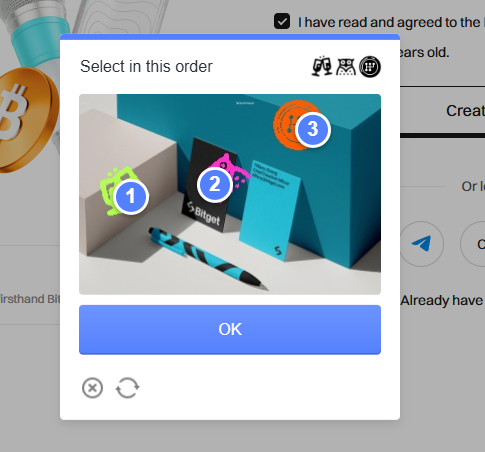
Task: Click the black Bitget card in captcha
Action: pos(209,187)
